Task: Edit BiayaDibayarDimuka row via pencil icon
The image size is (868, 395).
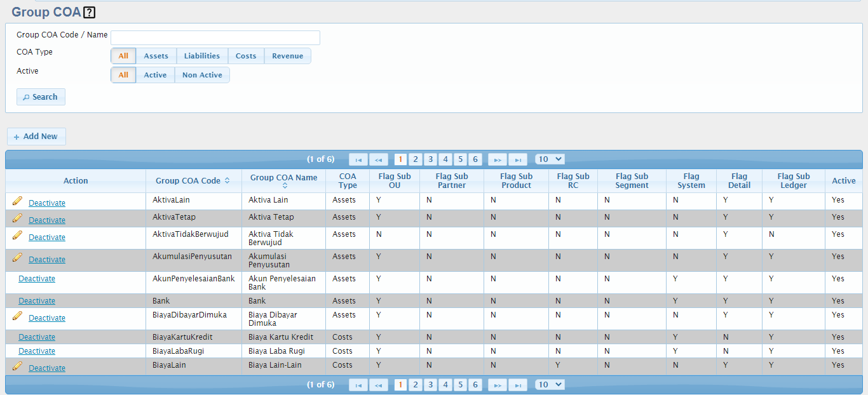Action: [x=17, y=316]
